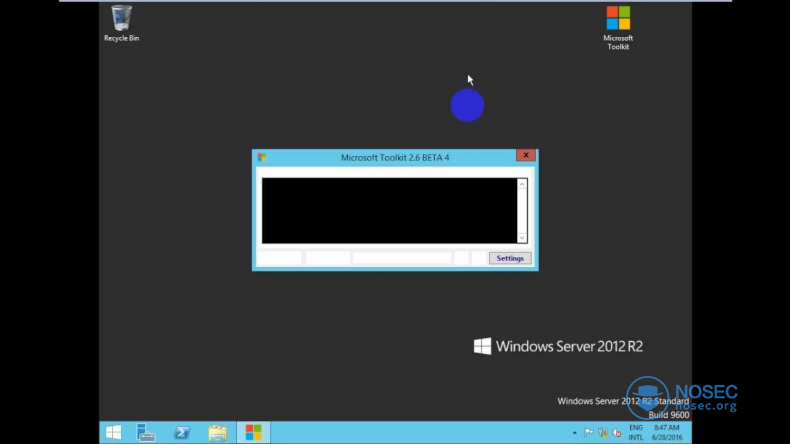Click the muted speaker tray icon
The image size is (790, 444).
pos(617,432)
